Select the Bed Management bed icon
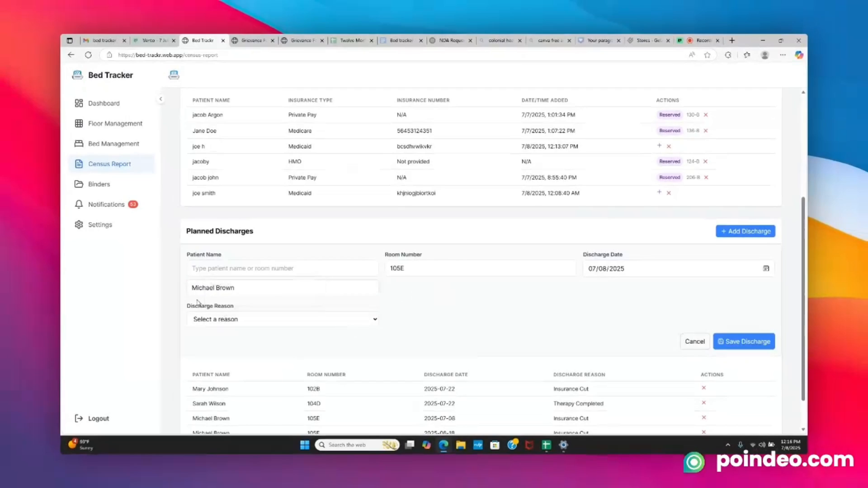 coord(79,143)
